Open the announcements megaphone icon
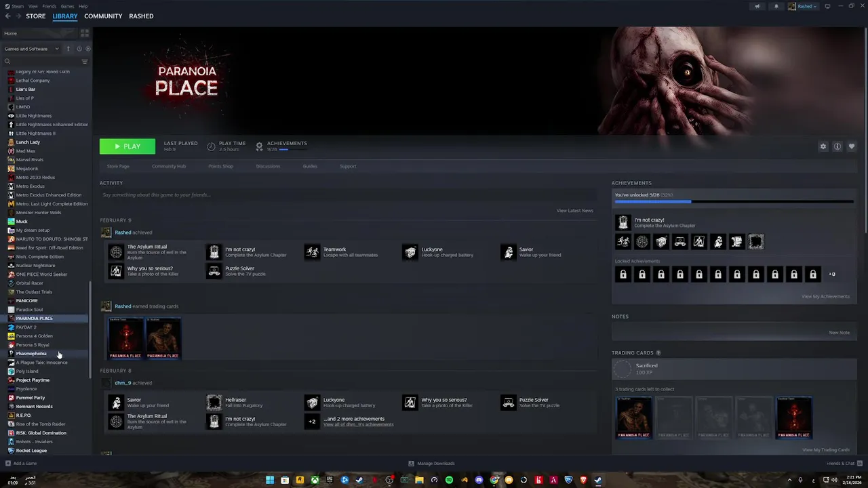 pos(757,6)
